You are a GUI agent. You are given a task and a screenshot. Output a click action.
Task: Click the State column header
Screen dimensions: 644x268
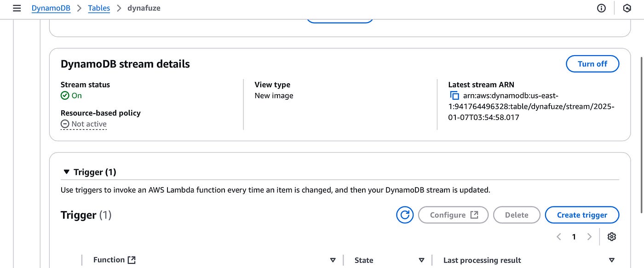pyautogui.click(x=364, y=260)
